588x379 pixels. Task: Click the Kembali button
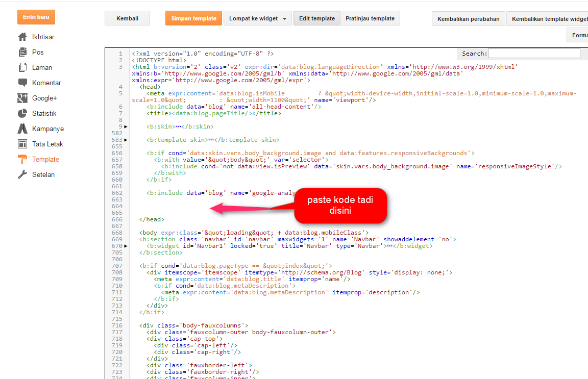(x=127, y=18)
